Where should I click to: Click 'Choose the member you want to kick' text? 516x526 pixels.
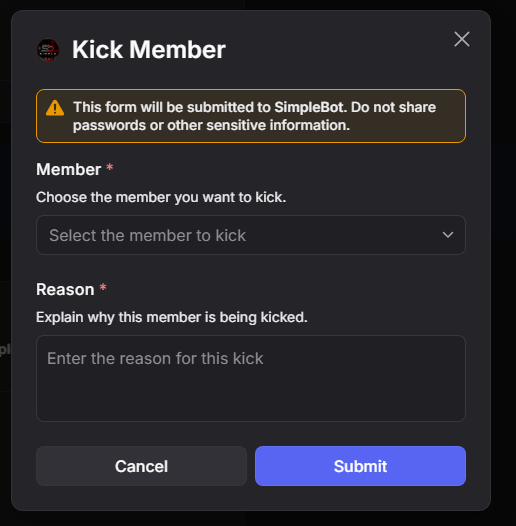161,197
